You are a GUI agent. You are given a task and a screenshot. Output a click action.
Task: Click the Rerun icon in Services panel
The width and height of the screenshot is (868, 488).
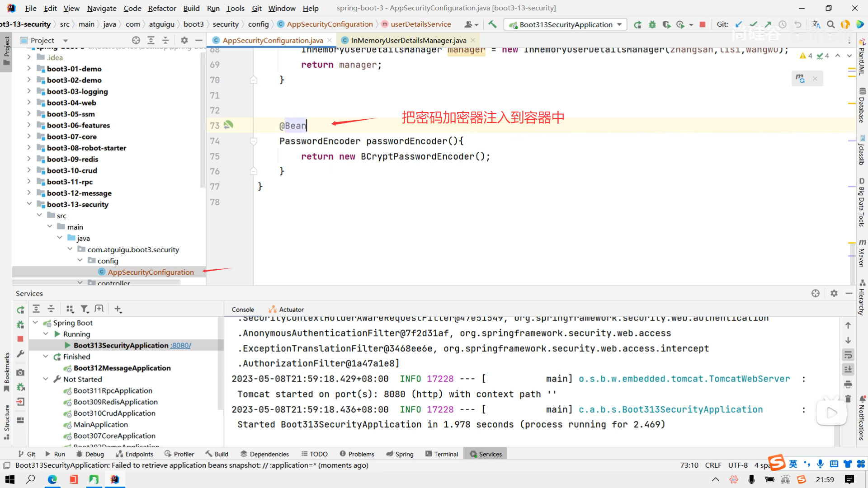point(20,310)
